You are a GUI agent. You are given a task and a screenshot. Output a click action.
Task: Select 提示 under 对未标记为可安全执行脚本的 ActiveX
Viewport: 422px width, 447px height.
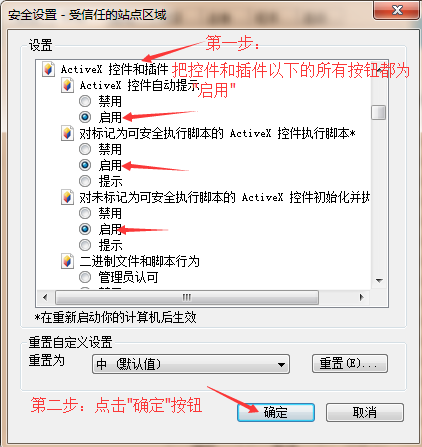[x=85, y=245]
